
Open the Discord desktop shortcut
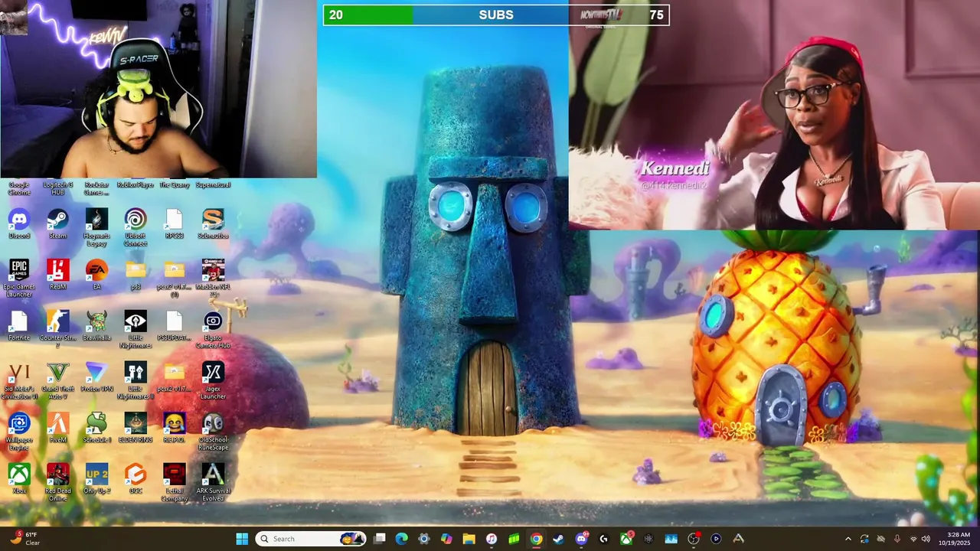[19, 224]
